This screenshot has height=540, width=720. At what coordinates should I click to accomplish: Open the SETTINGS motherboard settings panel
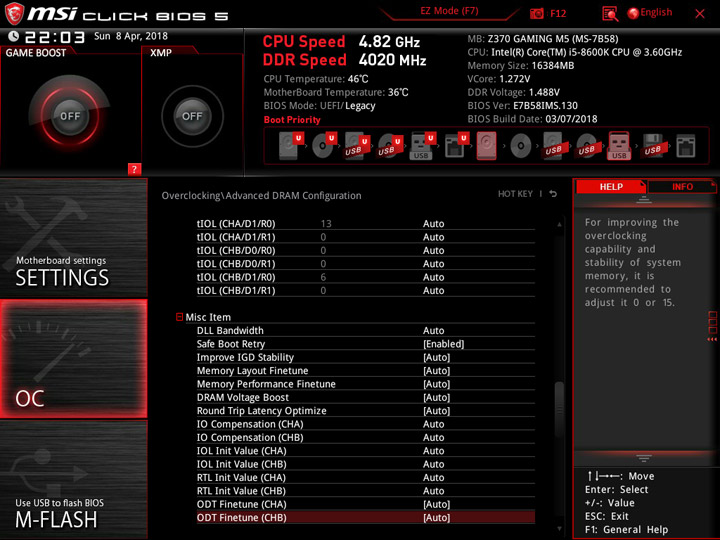[x=73, y=237]
